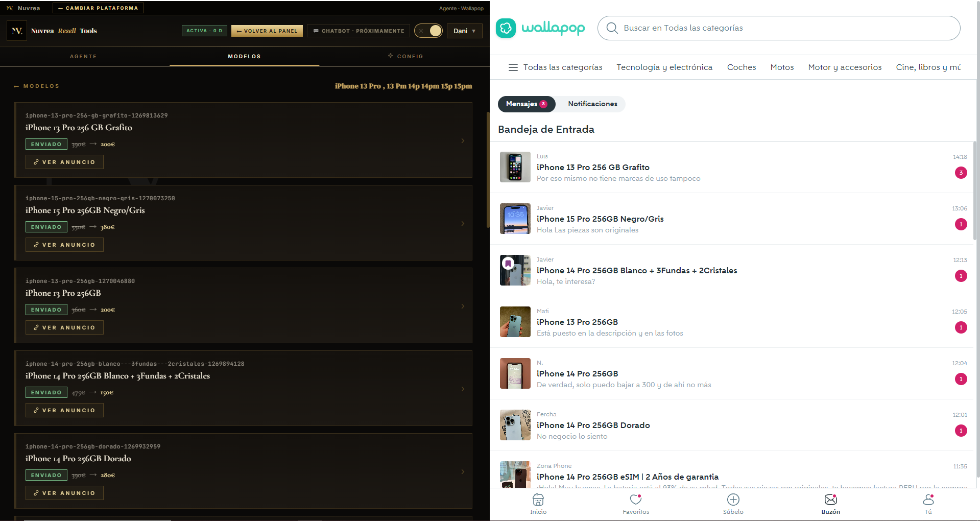Click Enviado badge on iPhone 15 Pro Negro/Gris
Viewport: 980px width, 521px height.
(x=46, y=227)
